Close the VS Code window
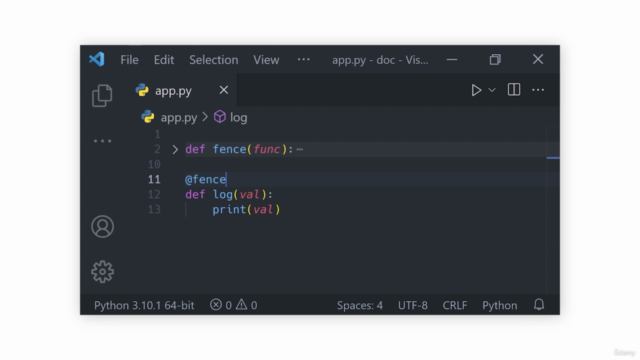Screen dimensions: 640x360 538,60
